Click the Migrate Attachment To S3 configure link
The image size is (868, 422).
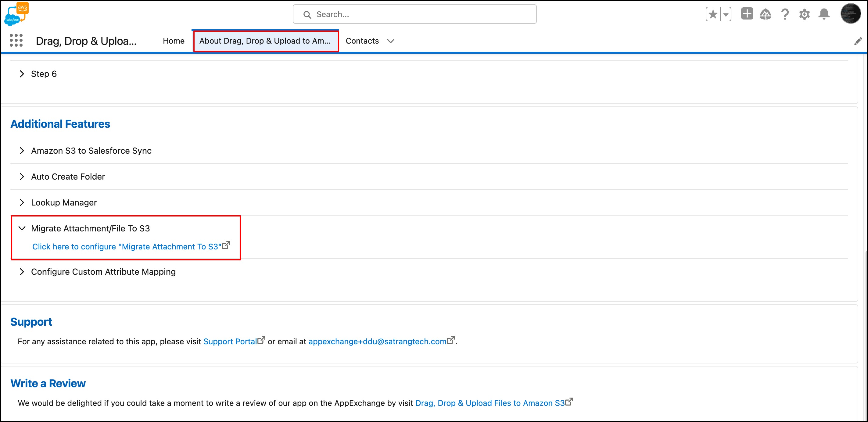coord(127,247)
